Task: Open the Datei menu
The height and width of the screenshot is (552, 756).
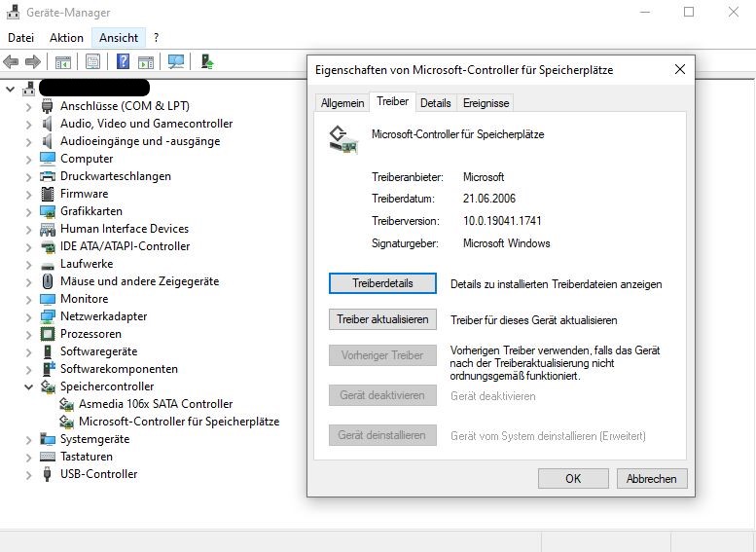Action: (x=20, y=38)
